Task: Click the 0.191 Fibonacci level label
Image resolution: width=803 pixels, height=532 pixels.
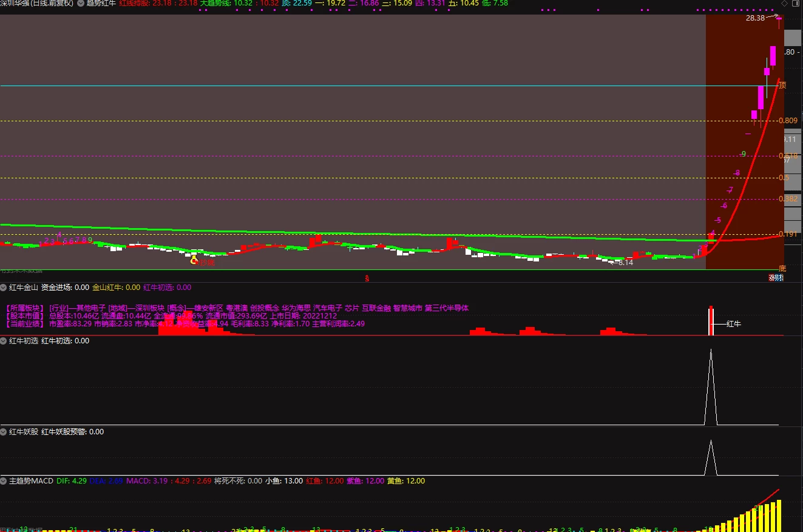Action: (x=788, y=234)
